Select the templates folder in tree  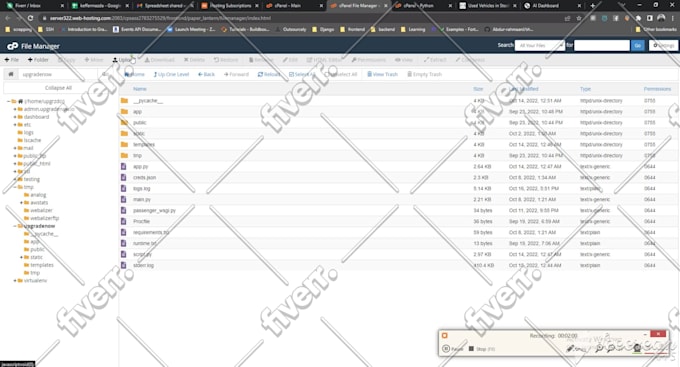pyautogui.click(x=42, y=265)
